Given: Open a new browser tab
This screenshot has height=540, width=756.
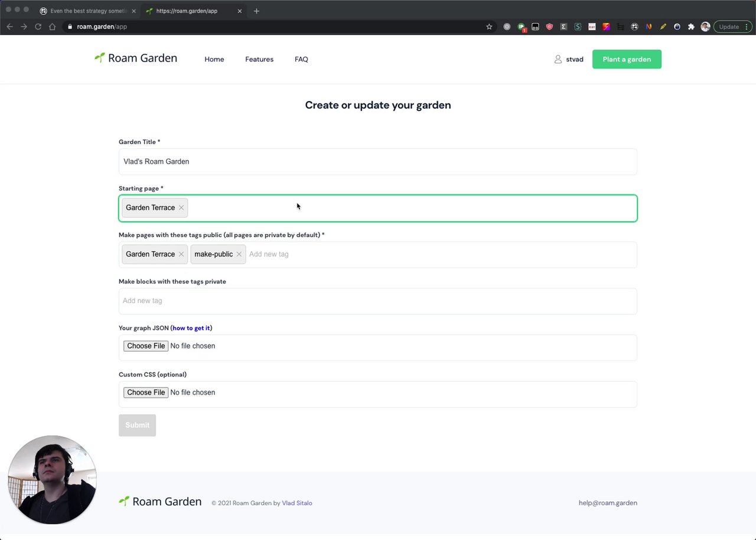Looking at the screenshot, I should coord(256,11).
